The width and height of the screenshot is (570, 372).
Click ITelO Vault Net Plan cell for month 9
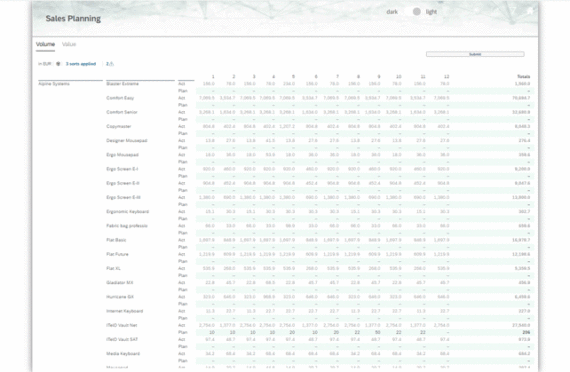pos(378,332)
